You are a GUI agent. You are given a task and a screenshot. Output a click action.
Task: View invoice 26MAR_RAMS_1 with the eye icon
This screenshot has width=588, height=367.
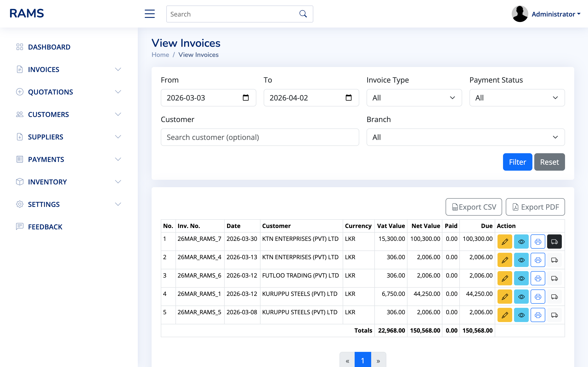click(x=521, y=296)
